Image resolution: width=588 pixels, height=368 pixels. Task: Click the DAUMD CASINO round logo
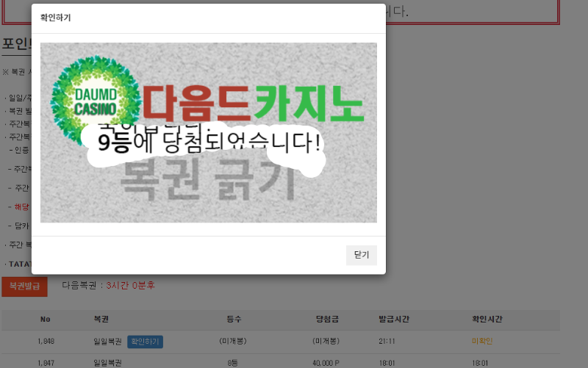[x=96, y=101]
